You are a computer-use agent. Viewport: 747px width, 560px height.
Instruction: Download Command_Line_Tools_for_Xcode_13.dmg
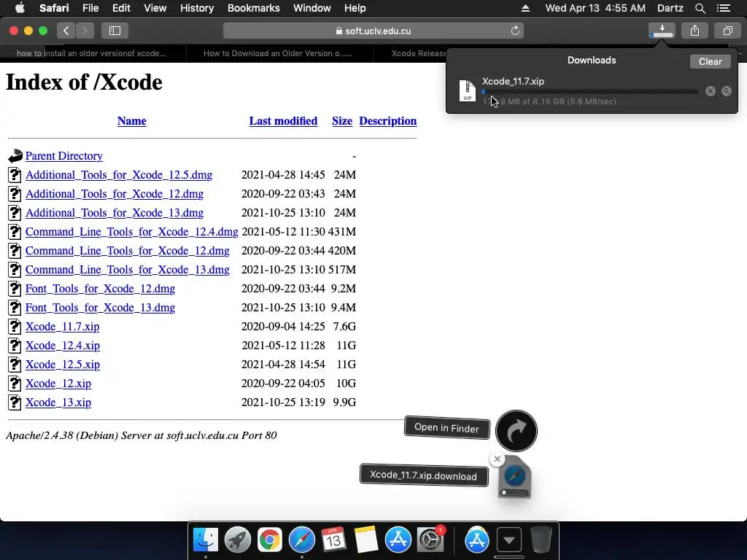pyautogui.click(x=127, y=270)
